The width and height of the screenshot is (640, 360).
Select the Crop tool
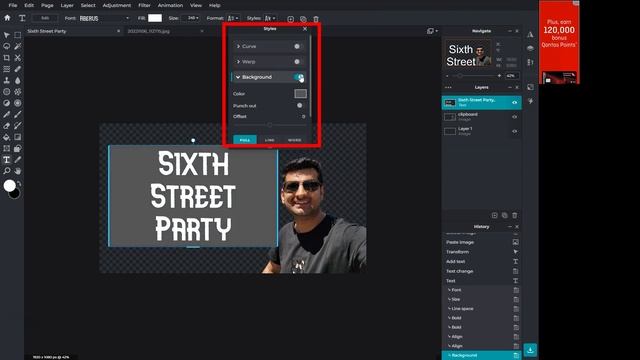pyautogui.click(x=7, y=58)
